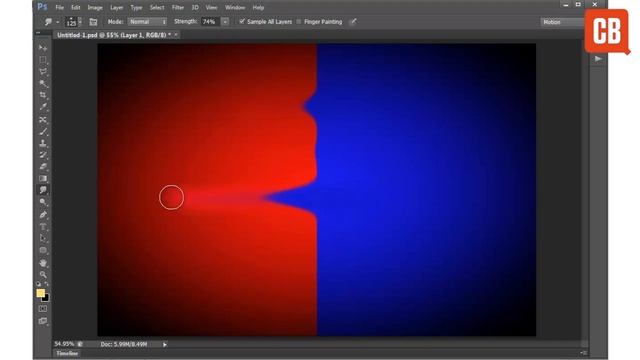640x360 pixels.
Task: Expand the collapsed right panel play icon
Action: (x=598, y=59)
